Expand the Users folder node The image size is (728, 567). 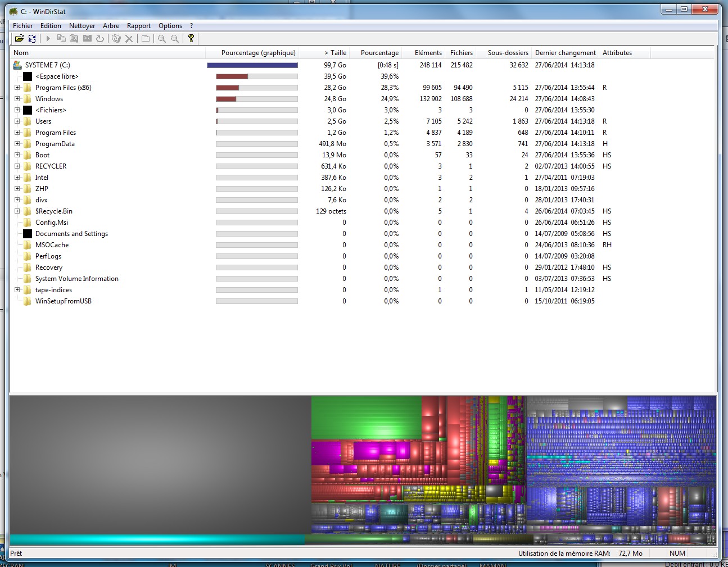click(x=17, y=121)
